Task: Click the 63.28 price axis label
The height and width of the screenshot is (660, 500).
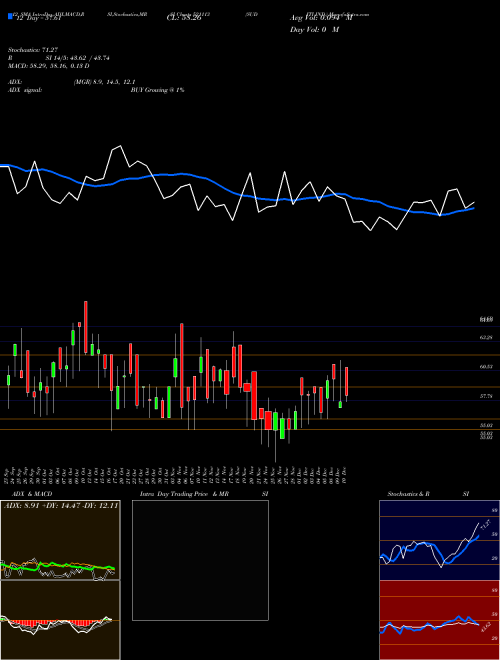Action: tap(486, 338)
